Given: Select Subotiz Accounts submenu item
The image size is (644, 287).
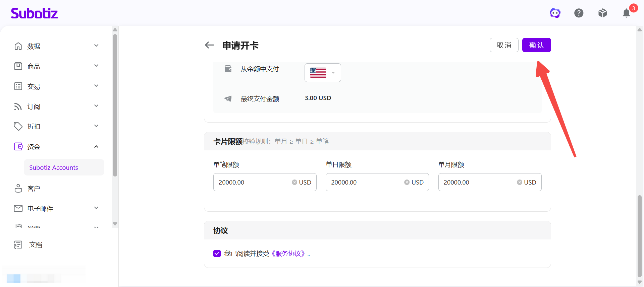Looking at the screenshot, I should (64, 167).
